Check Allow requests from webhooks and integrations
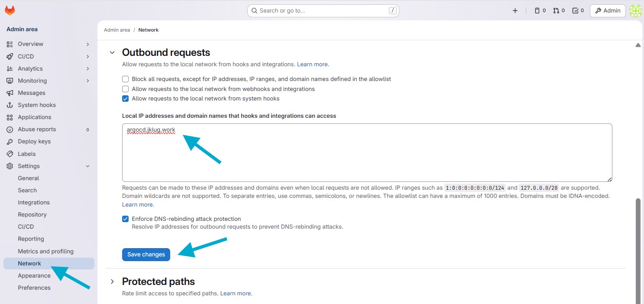644x304 pixels. coord(126,89)
